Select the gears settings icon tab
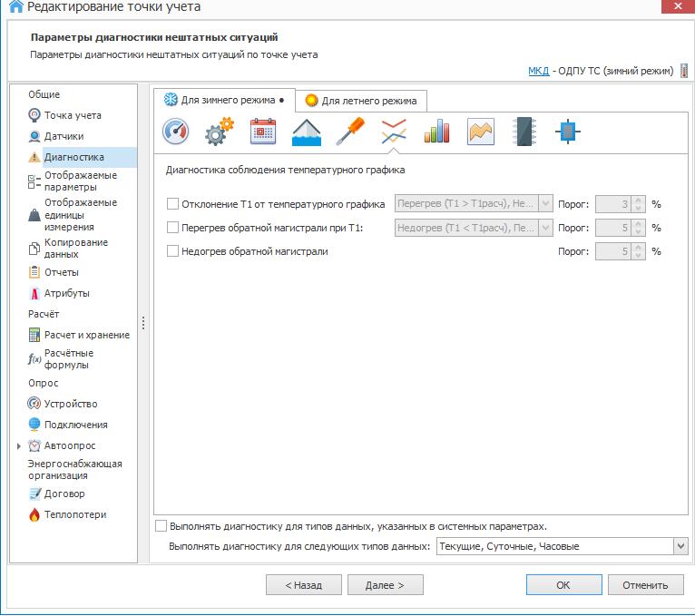Image resolution: width=695 pixels, height=616 pixels. (219, 132)
